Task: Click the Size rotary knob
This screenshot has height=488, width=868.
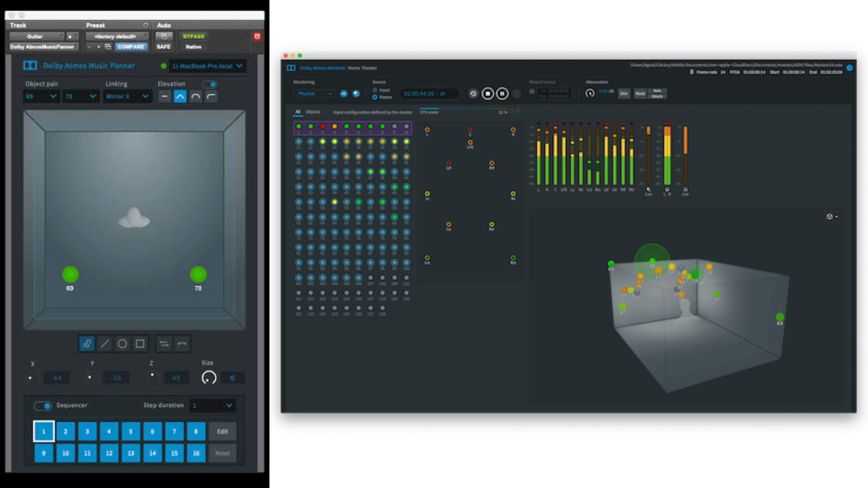Action: [x=209, y=377]
